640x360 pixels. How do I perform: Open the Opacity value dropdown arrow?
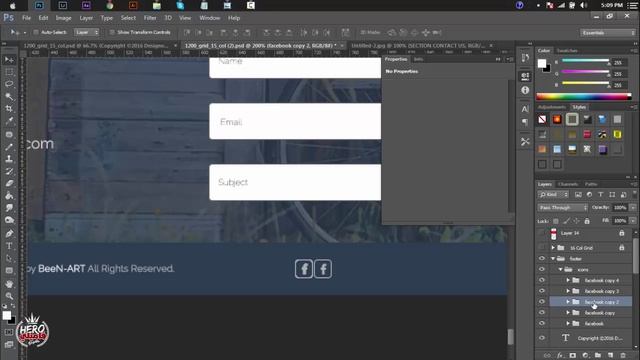tap(633, 208)
